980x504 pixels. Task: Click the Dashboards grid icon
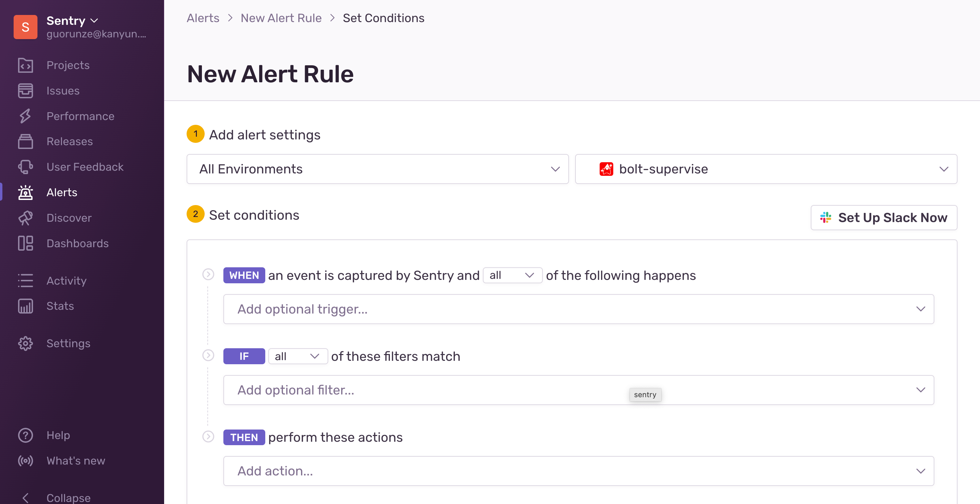point(26,243)
